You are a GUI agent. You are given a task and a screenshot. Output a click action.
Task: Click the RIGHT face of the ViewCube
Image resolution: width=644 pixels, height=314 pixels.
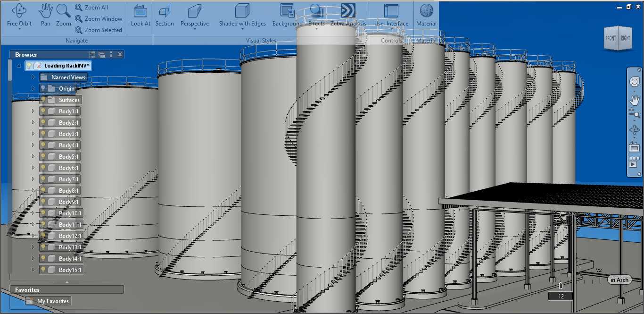[x=625, y=38]
